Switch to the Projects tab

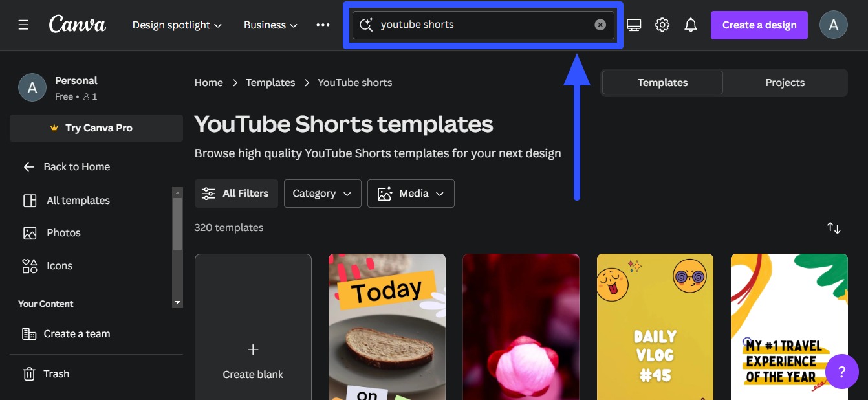pos(785,82)
